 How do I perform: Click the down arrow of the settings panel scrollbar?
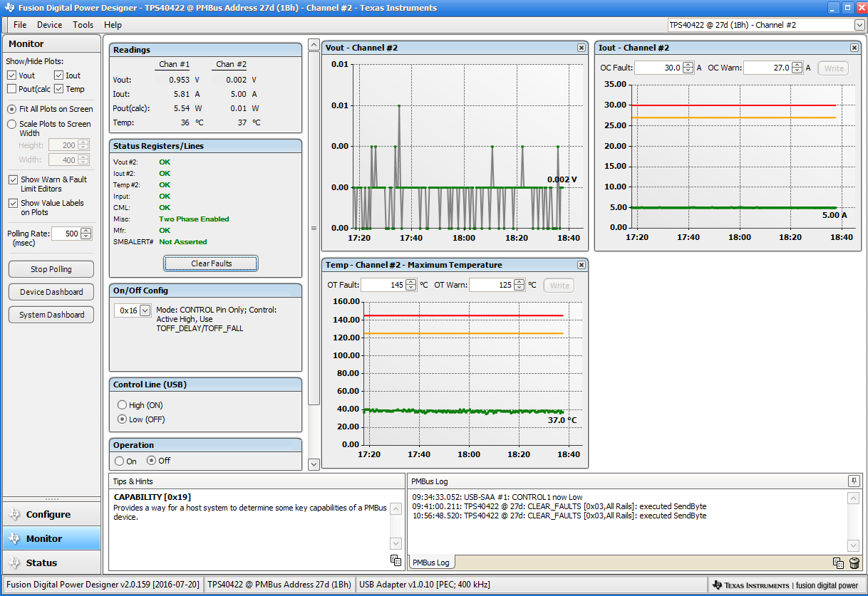314,464
